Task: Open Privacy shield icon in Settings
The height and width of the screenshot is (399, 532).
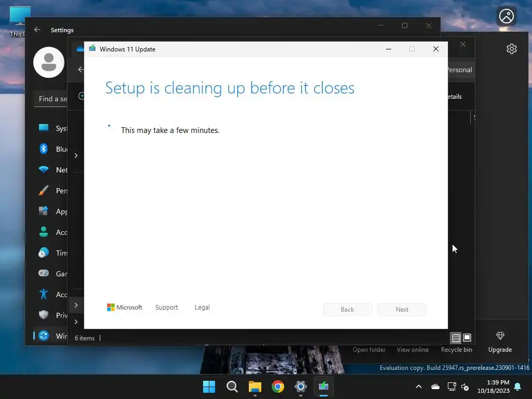Action: 44,315
